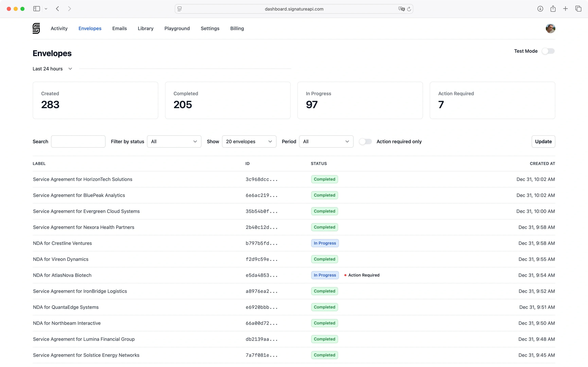Click the page settings icon in address bar
The image size is (588, 367).
pyautogui.click(x=180, y=9)
